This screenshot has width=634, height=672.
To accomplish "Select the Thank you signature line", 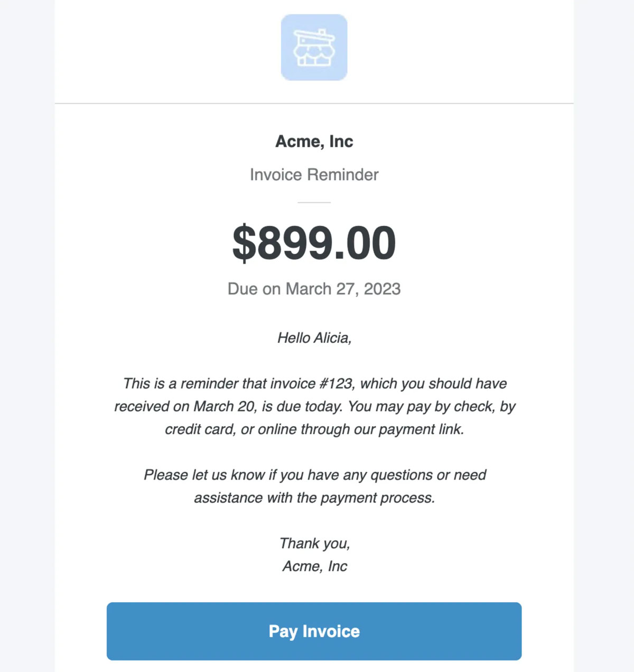I will tap(314, 542).
